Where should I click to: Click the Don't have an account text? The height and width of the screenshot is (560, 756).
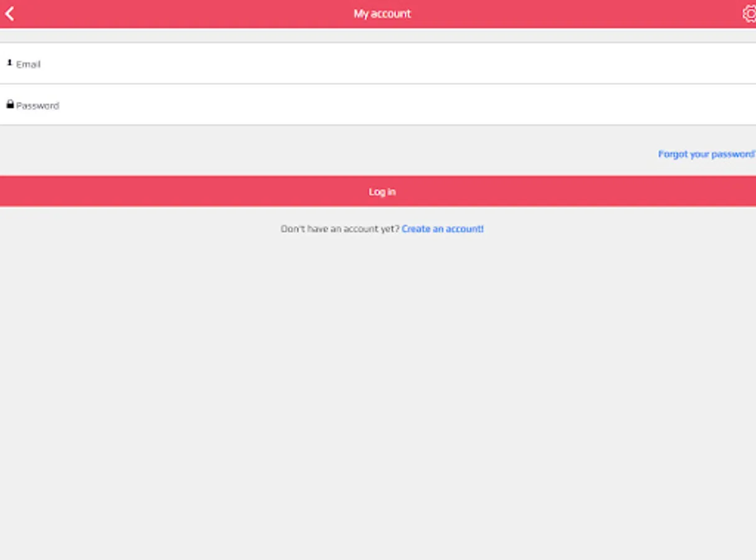point(339,229)
